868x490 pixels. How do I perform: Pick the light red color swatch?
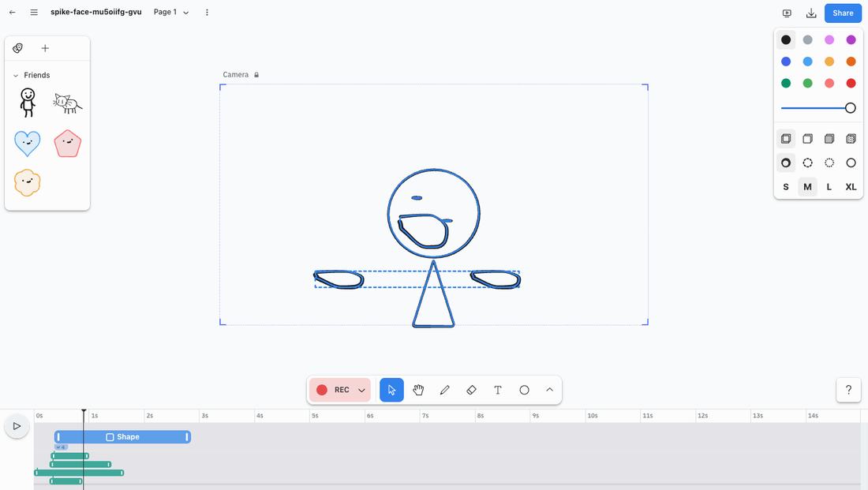[x=829, y=83]
